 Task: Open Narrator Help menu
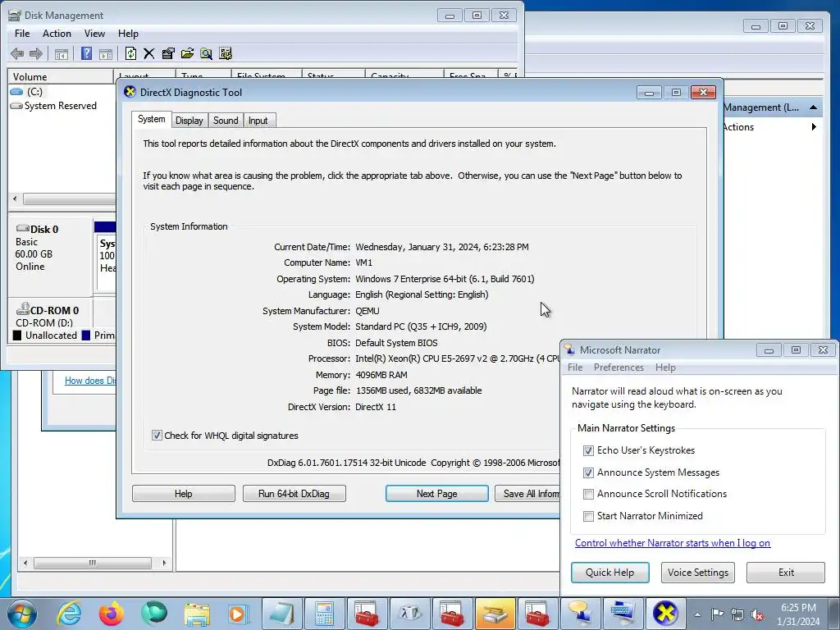[665, 367]
